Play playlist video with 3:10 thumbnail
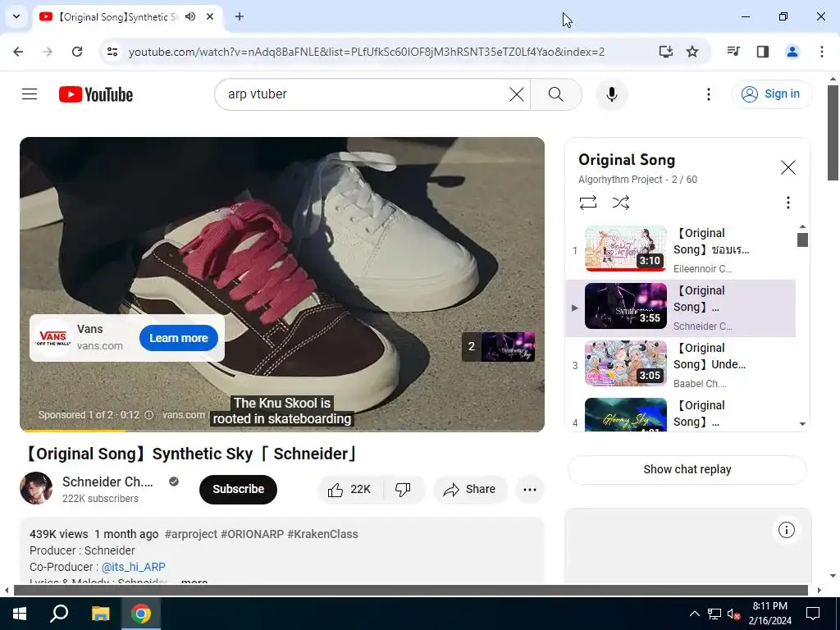 [x=626, y=249]
